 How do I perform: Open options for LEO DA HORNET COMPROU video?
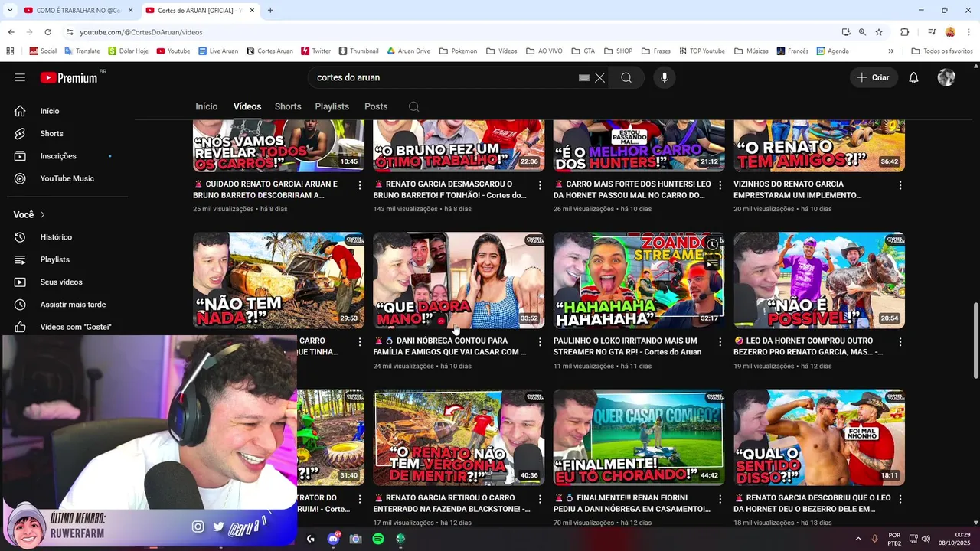click(x=900, y=342)
